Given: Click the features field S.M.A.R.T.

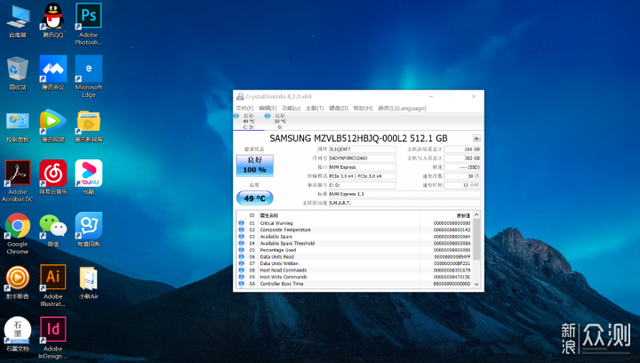Looking at the screenshot, I should pos(405,203).
